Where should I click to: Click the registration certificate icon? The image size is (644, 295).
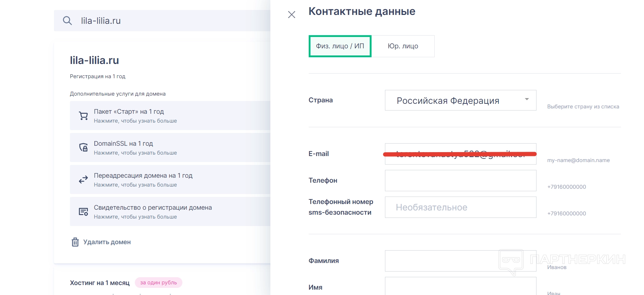[83, 212]
